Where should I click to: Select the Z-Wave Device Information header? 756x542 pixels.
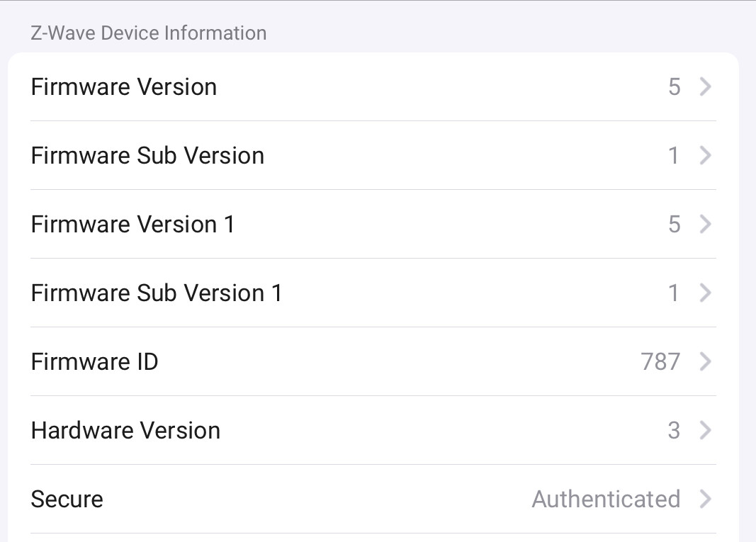(149, 33)
